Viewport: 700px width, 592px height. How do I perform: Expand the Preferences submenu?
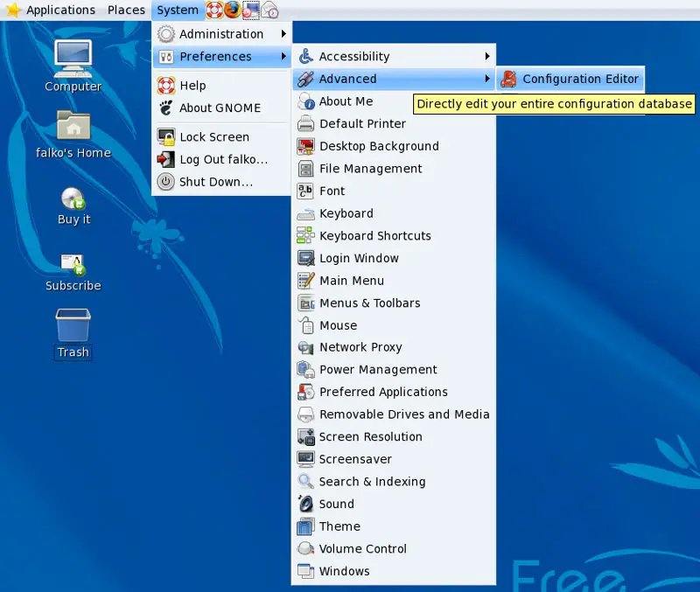tap(222, 57)
